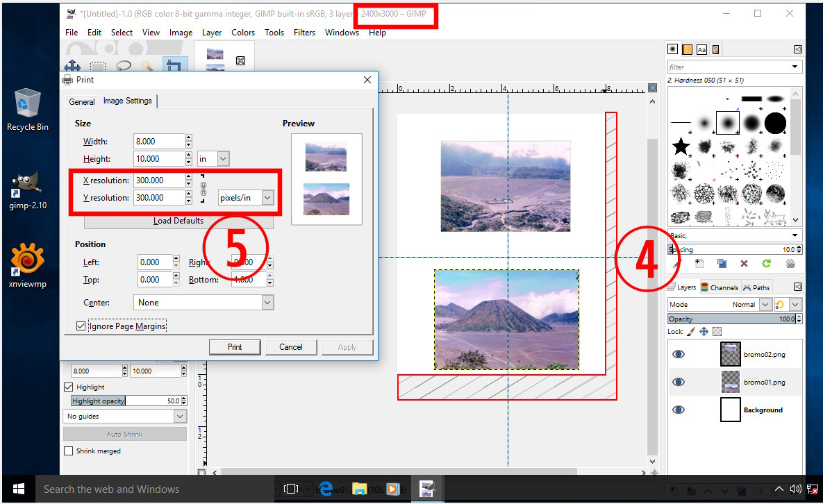Adjust the brush Spacing slider
The height and width of the screenshot is (504, 823).
click(x=732, y=250)
